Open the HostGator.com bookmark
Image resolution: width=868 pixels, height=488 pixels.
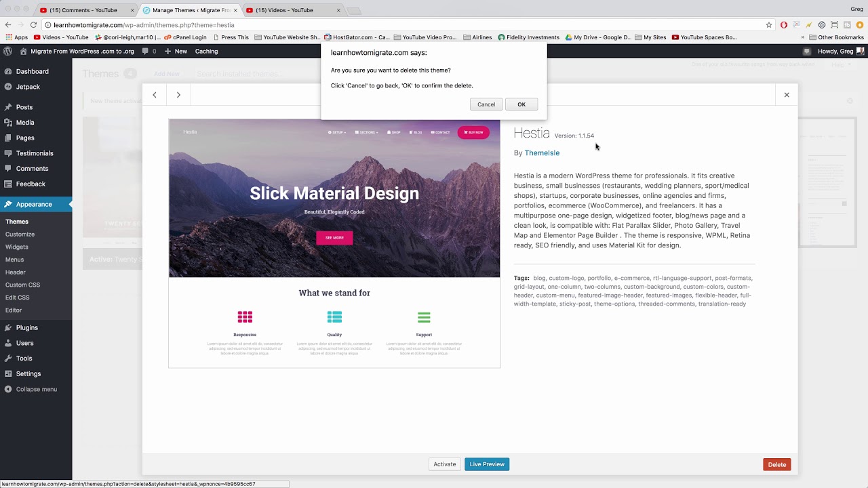tap(357, 37)
